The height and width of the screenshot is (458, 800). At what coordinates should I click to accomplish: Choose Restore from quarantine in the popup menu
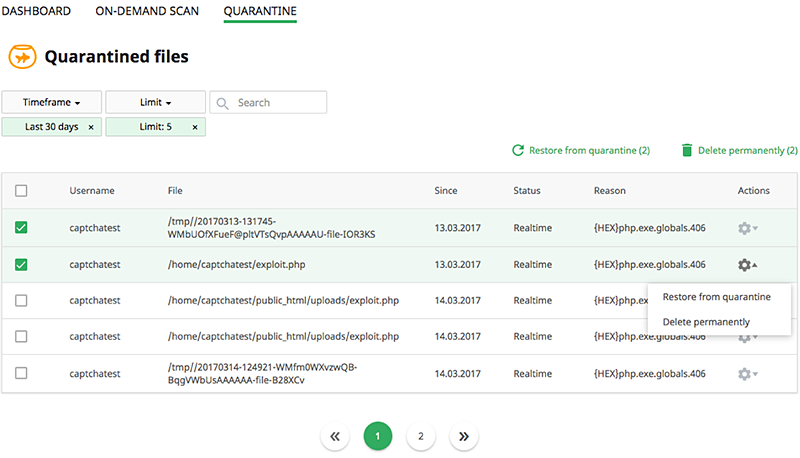click(716, 297)
